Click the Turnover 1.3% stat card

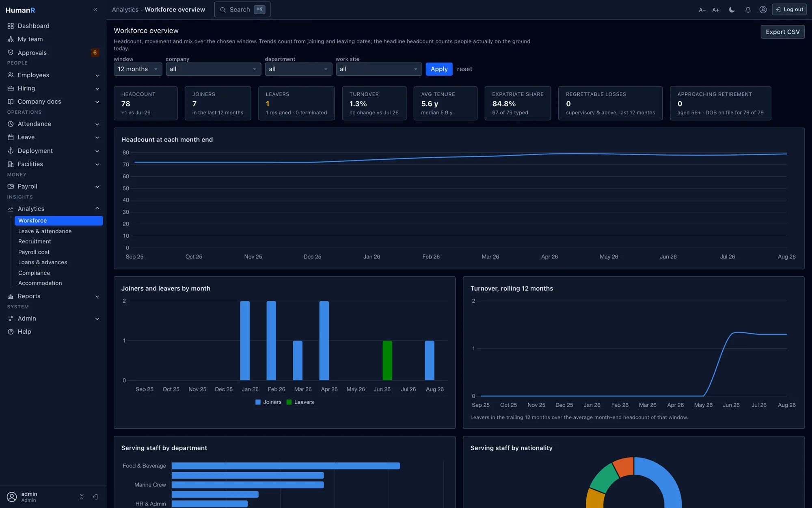(374, 103)
